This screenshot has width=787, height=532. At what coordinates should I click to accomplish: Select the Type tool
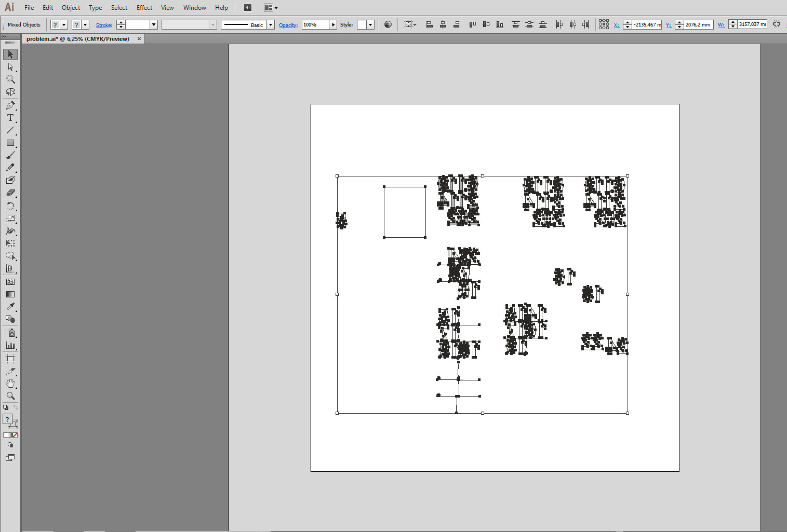pyautogui.click(x=10, y=118)
